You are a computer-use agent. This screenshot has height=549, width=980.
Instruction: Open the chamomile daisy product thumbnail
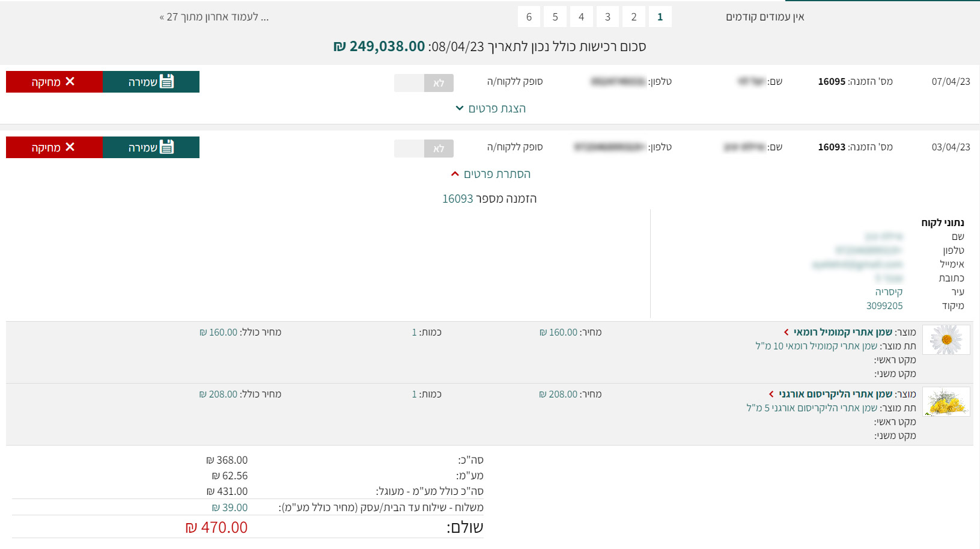[946, 339]
